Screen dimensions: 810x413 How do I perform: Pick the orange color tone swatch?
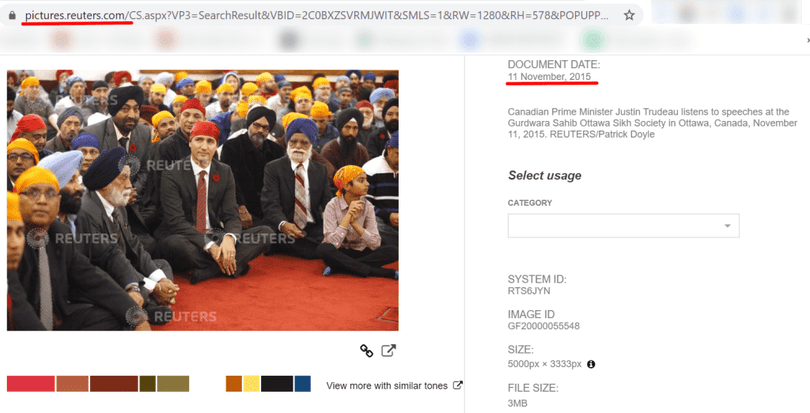[234, 384]
